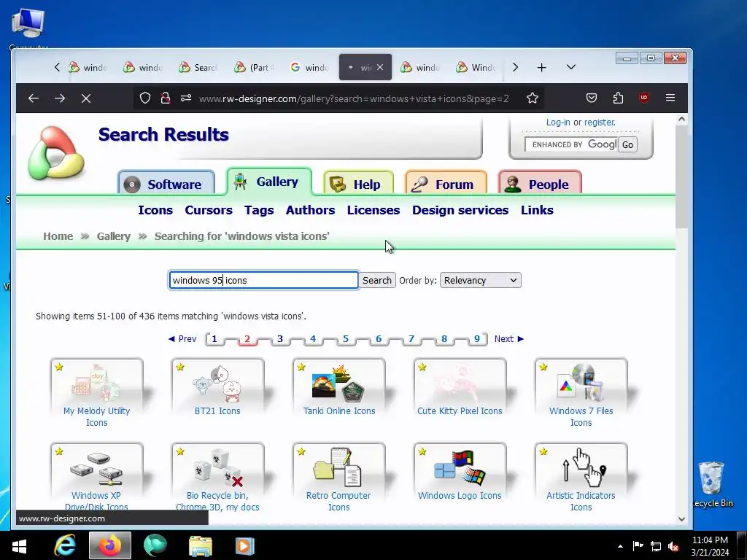Click the register link
This screenshot has width=747, height=560.
pos(600,122)
